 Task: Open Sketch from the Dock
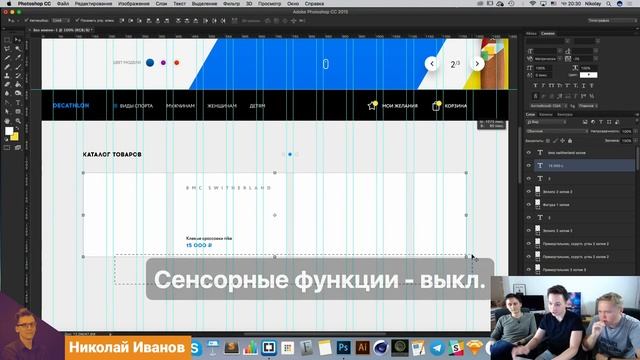click(475, 348)
